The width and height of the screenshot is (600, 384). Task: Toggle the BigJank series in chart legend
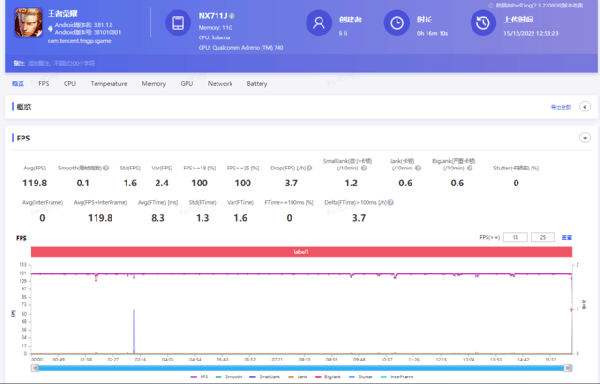[x=328, y=377]
